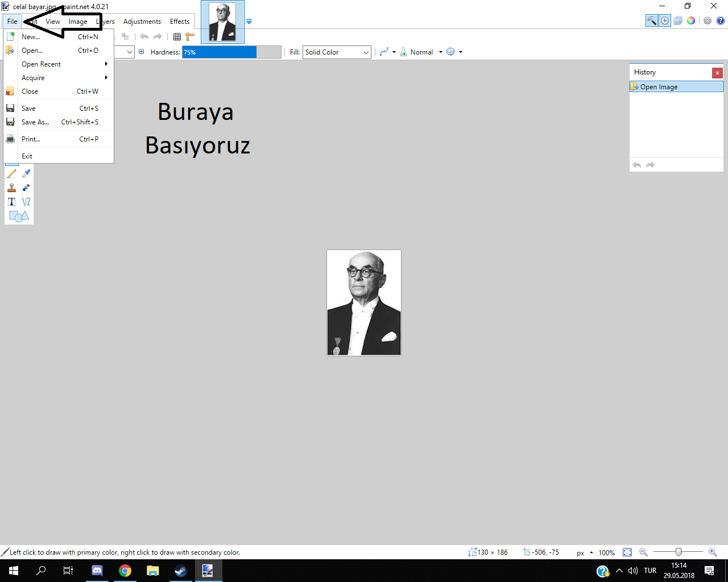Show hidden system tray icons

(x=619, y=571)
